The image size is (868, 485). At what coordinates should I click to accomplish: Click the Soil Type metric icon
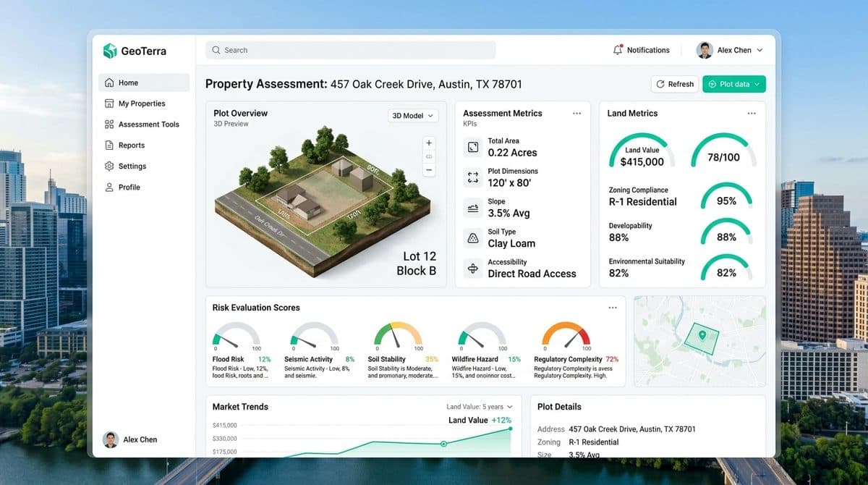click(x=473, y=238)
